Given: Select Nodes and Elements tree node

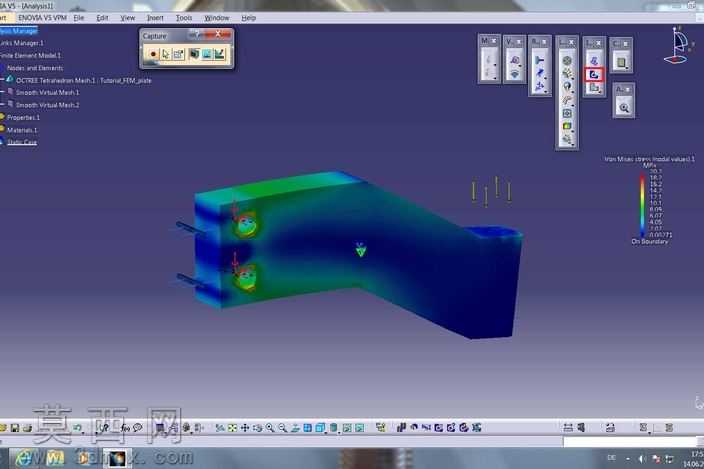Looking at the screenshot, I should point(35,68).
